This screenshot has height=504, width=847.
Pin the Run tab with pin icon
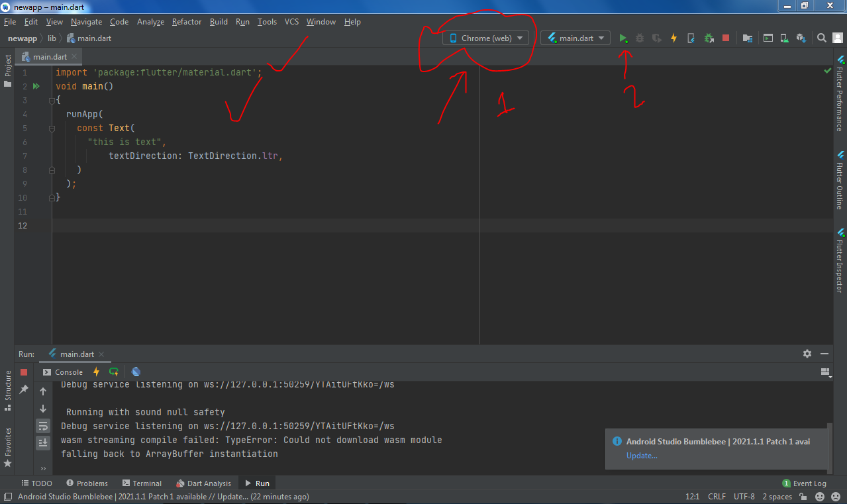(x=24, y=389)
